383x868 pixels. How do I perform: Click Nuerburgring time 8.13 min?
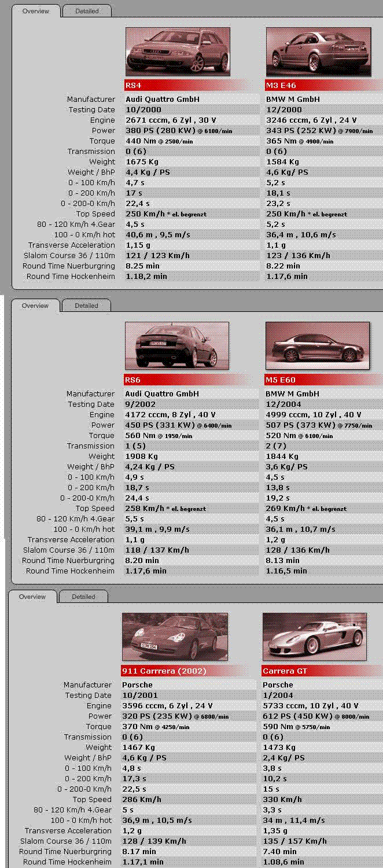(x=283, y=561)
